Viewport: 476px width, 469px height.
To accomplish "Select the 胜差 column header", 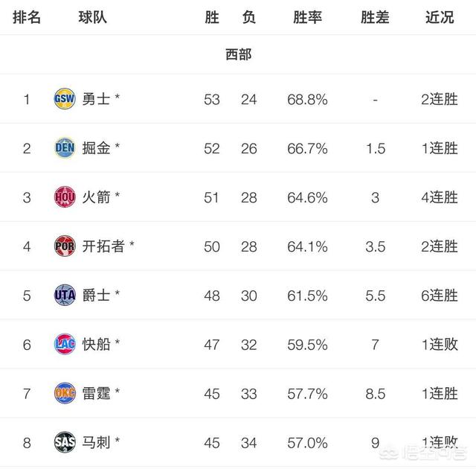I will (375, 17).
